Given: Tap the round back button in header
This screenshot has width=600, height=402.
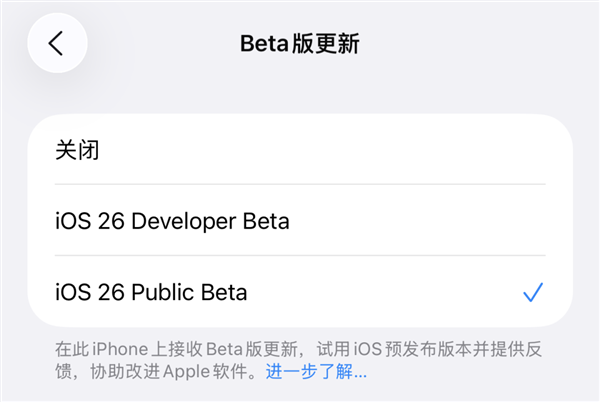Looking at the screenshot, I should (x=57, y=43).
